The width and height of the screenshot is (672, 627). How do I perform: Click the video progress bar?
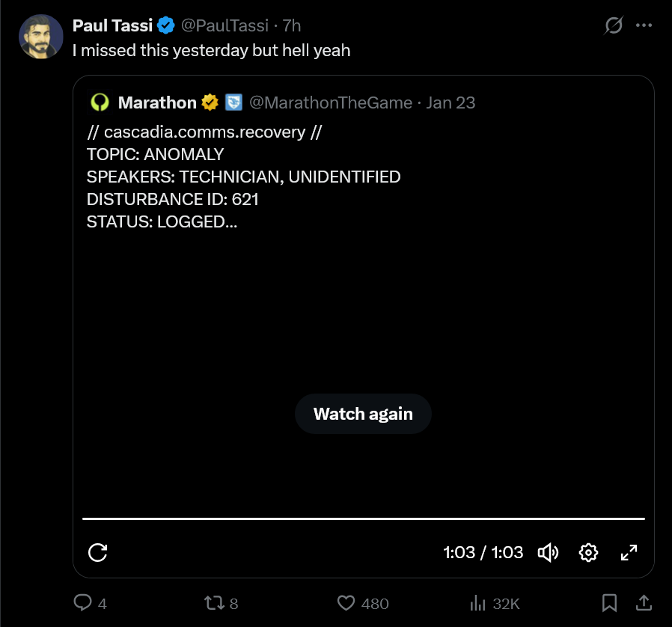(364, 519)
